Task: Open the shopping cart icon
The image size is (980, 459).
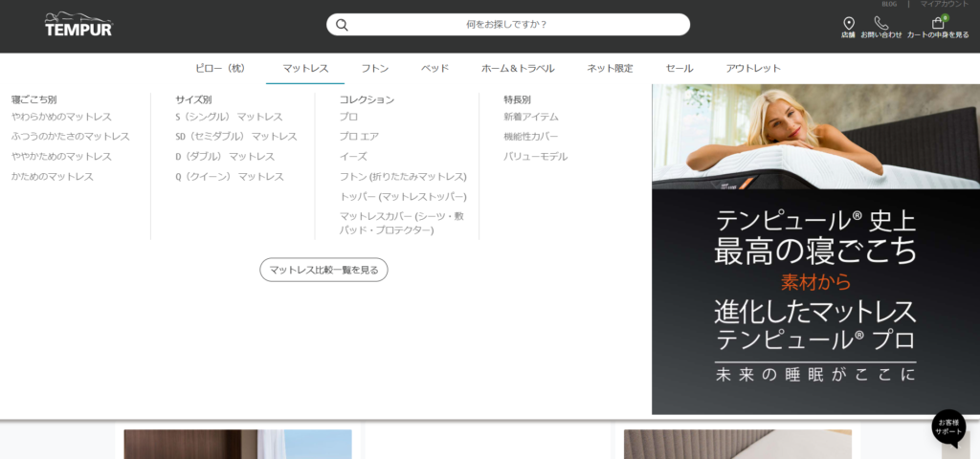Action: 938,23
